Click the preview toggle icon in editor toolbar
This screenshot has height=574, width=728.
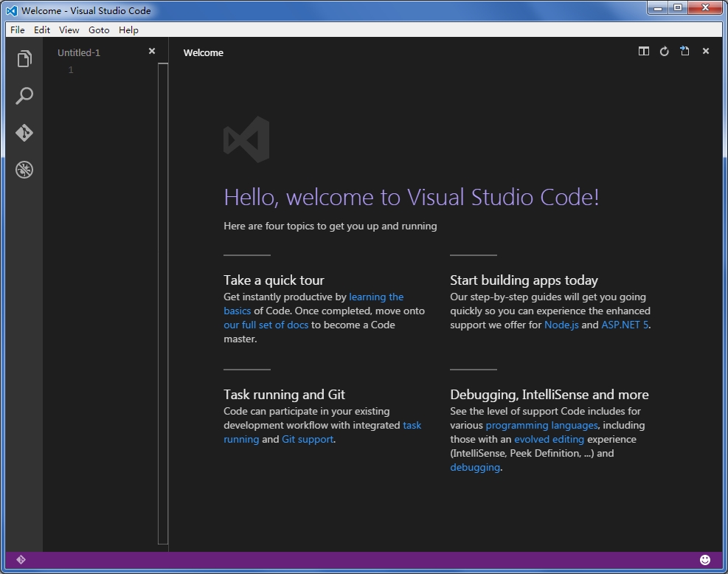pos(684,51)
